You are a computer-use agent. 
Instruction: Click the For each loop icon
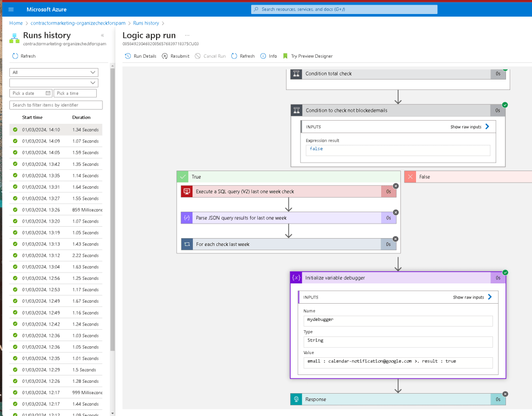coord(187,244)
